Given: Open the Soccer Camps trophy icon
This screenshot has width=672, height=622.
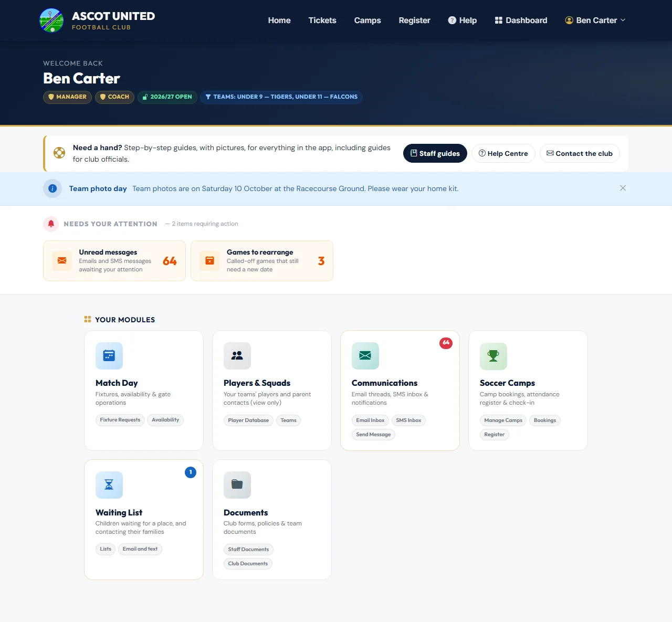Looking at the screenshot, I should pyautogui.click(x=493, y=356).
